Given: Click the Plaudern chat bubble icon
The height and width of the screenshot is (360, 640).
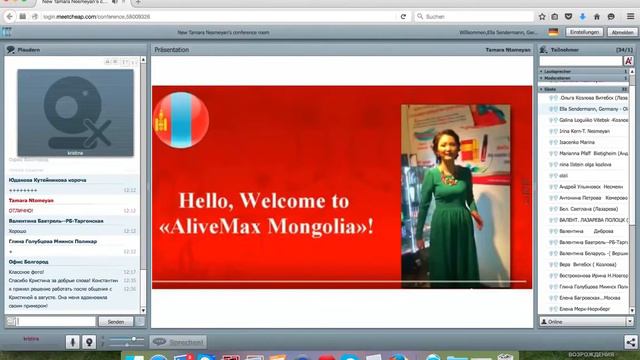Looking at the screenshot, I should (x=11, y=50).
